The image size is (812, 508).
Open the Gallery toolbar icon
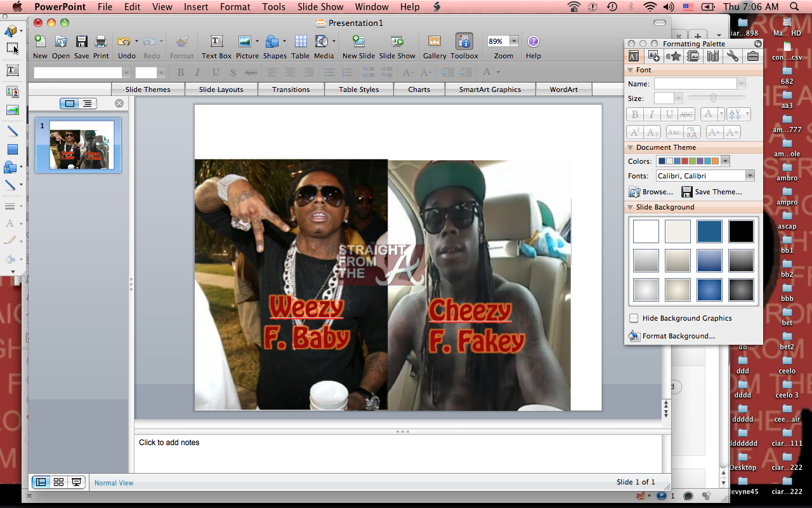pyautogui.click(x=435, y=42)
